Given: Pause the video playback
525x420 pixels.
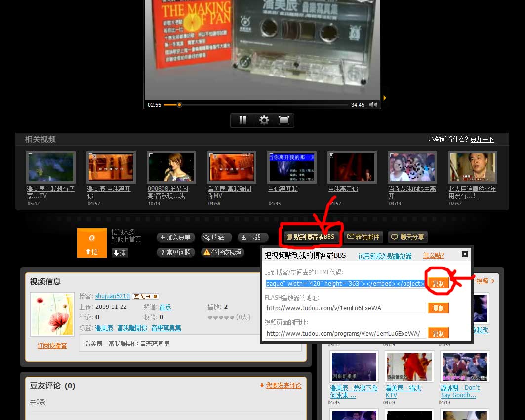Looking at the screenshot, I should pos(242,120).
